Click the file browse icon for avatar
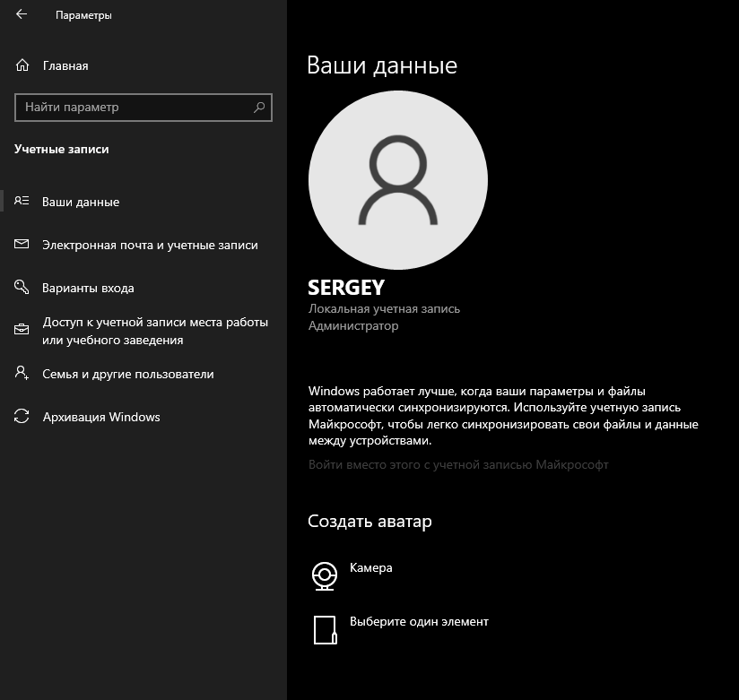Screen dimensions: 739x700 pos(325,630)
